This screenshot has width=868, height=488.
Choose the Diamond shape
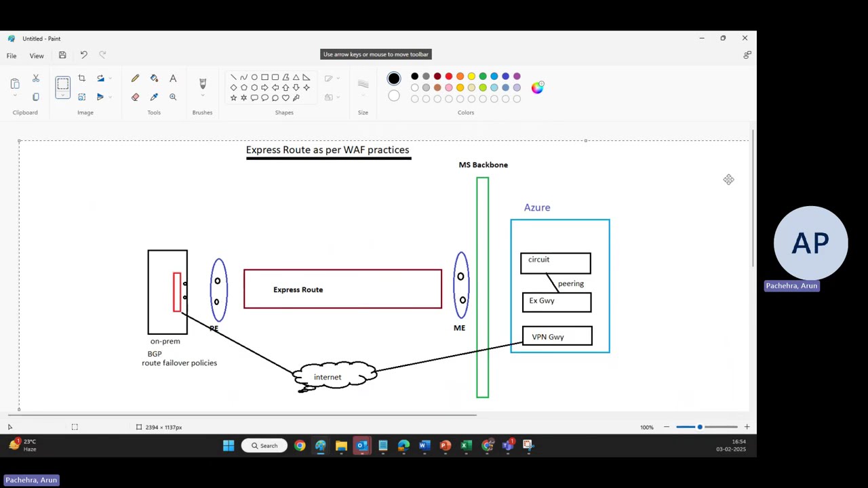tap(233, 87)
